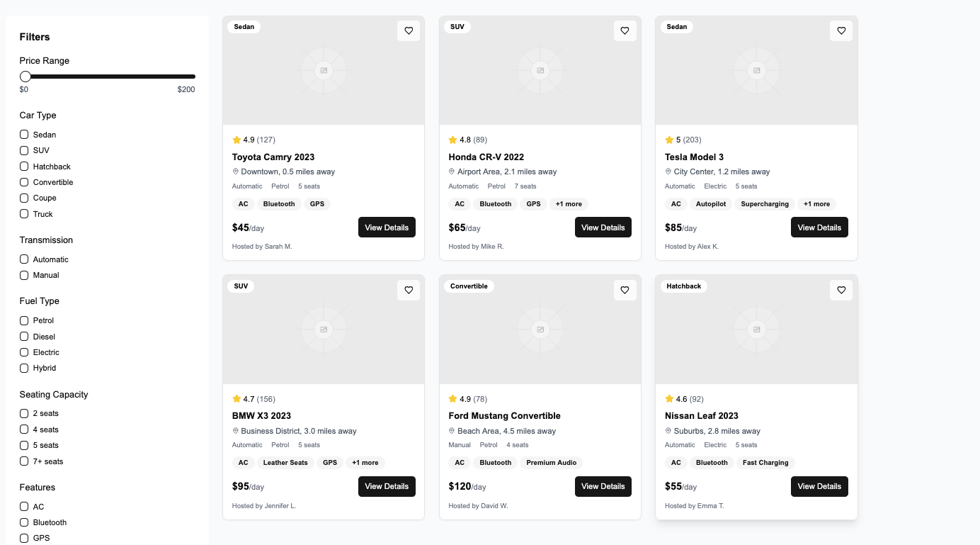Open View Details for BMW X3 2023

pyautogui.click(x=387, y=486)
